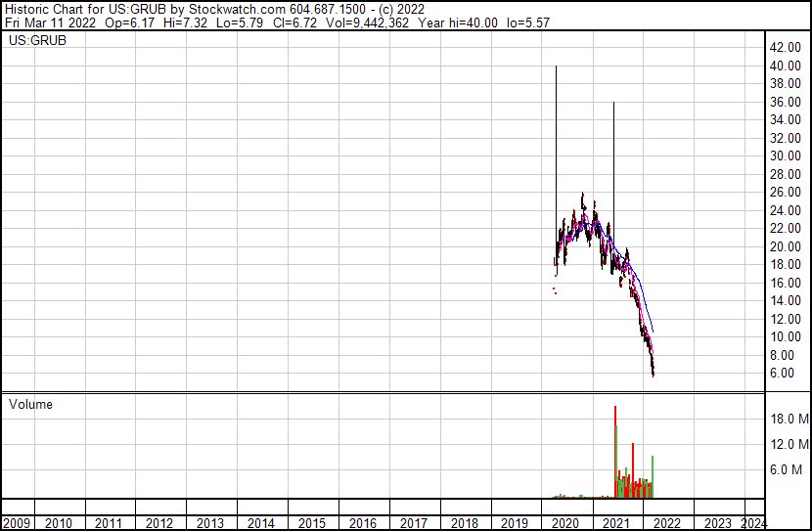Select the high value 'Hi=7.32'

click(x=185, y=22)
